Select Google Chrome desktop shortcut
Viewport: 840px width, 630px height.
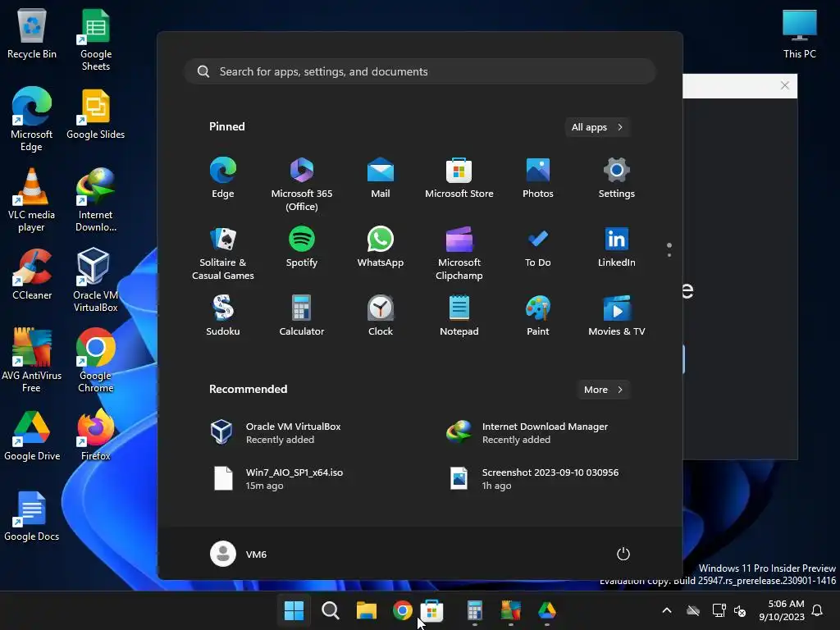tap(96, 361)
